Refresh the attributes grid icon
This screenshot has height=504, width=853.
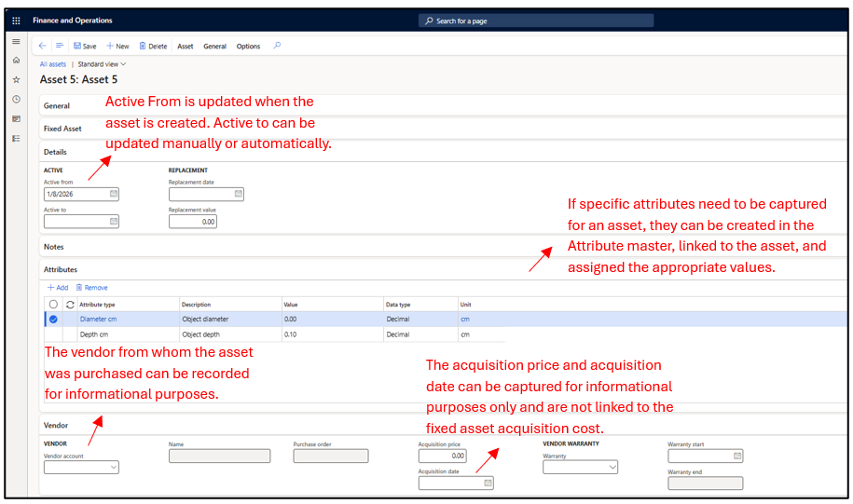click(x=70, y=305)
